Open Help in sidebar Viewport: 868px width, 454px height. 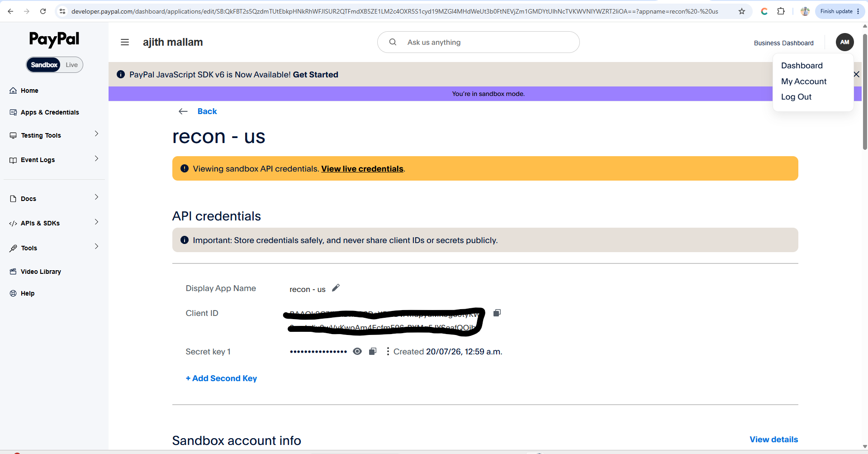point(28,293)
